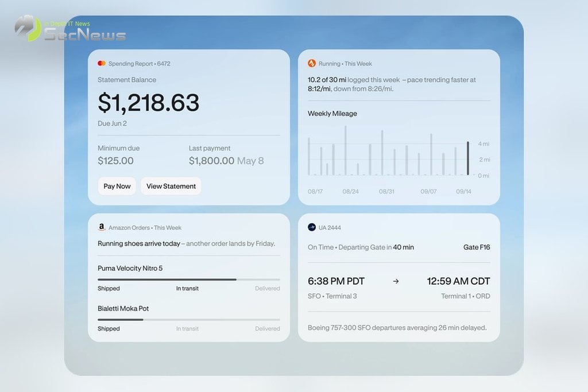Click 'Running shoes arrive today' summary
The height and width of the screenshot is (392, 588).
click(x=139, y=243)
